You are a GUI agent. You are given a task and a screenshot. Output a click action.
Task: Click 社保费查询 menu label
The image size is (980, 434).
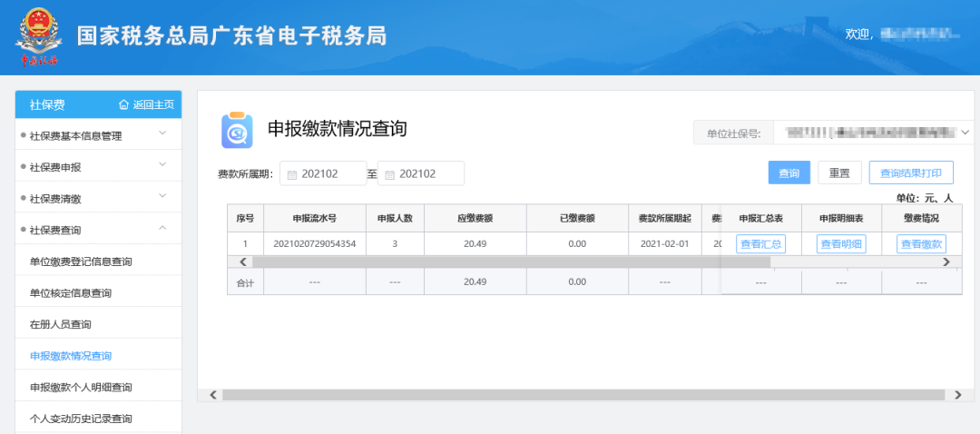[55, 230]
